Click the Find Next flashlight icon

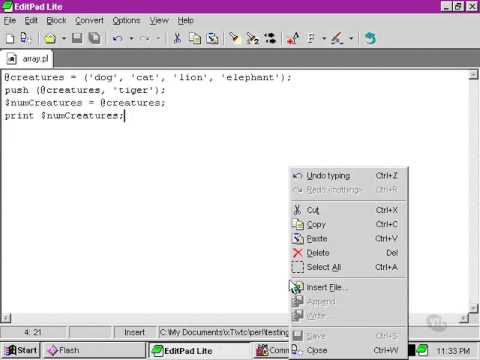point(252,39)
